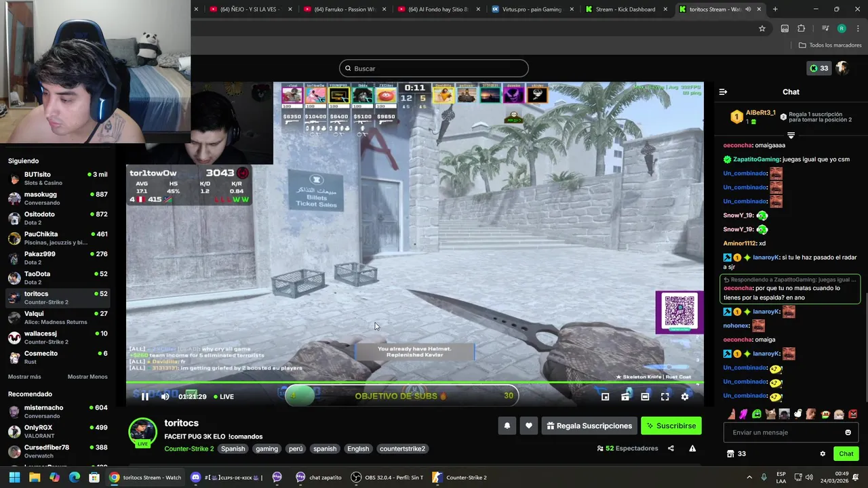868x488 pixels.
Task: Open the KICKs balance showing 33
Action: [819, 68]
